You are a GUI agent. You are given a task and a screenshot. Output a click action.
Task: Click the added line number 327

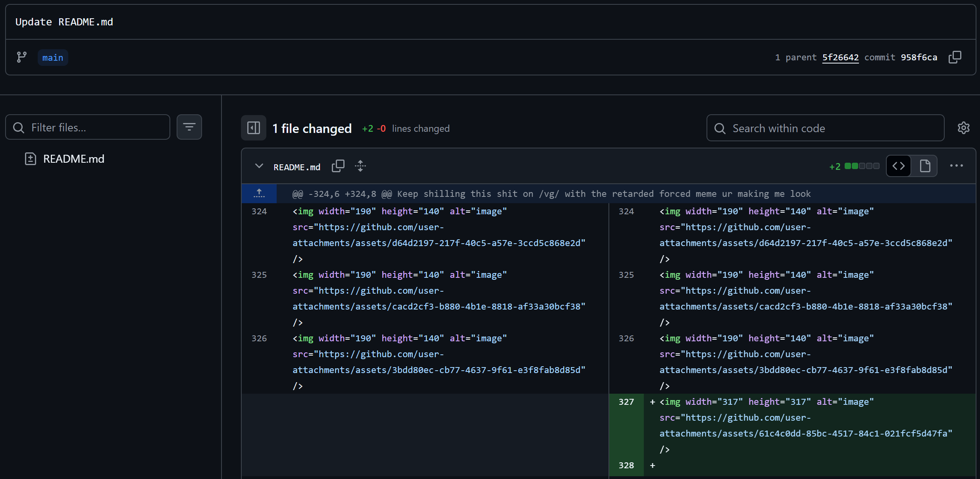(626, 402)
